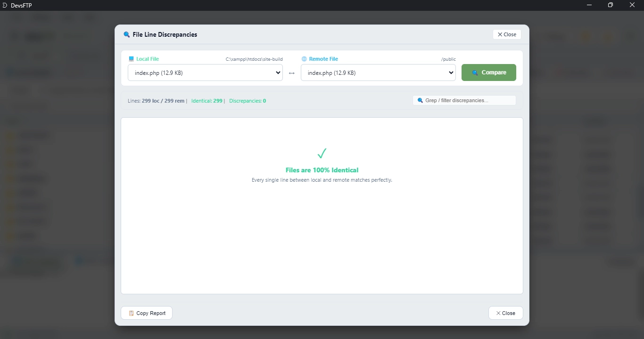The image size is (644, 339).
Task: Restore down the DevsFTP window
Action: (x=611, y=5)
